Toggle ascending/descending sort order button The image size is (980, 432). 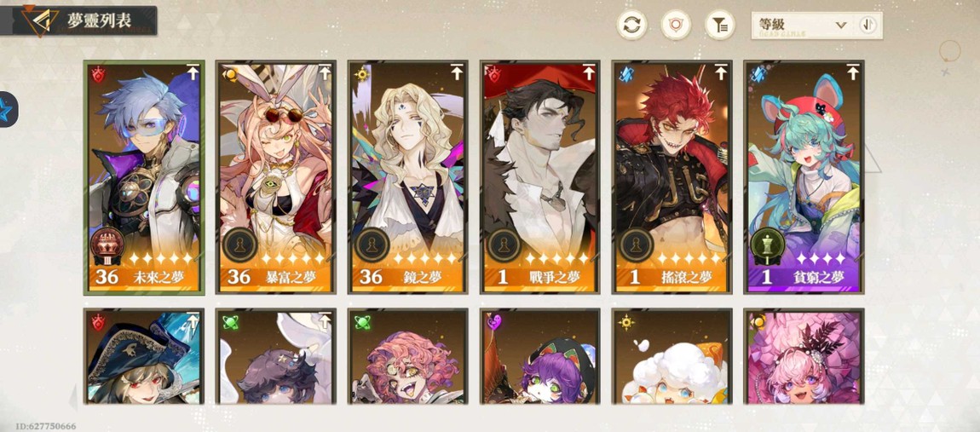868,25
